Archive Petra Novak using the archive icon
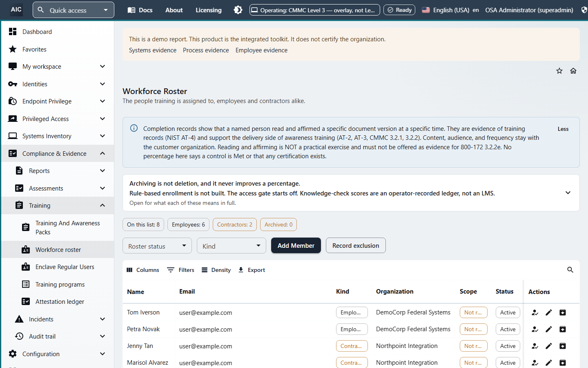This screenshot has width=588, height=368. tap(563, 329)
